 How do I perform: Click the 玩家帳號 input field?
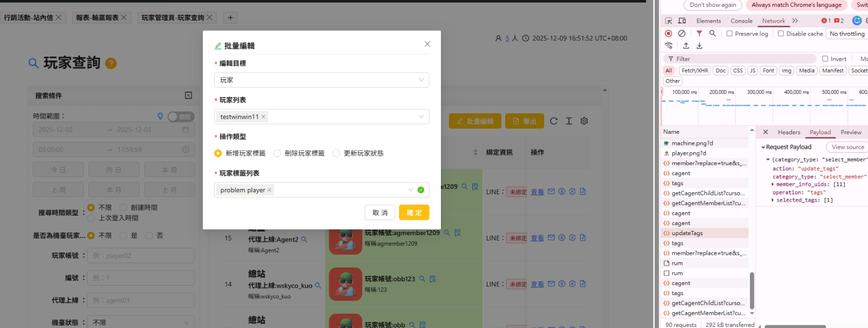pos(141,255)
